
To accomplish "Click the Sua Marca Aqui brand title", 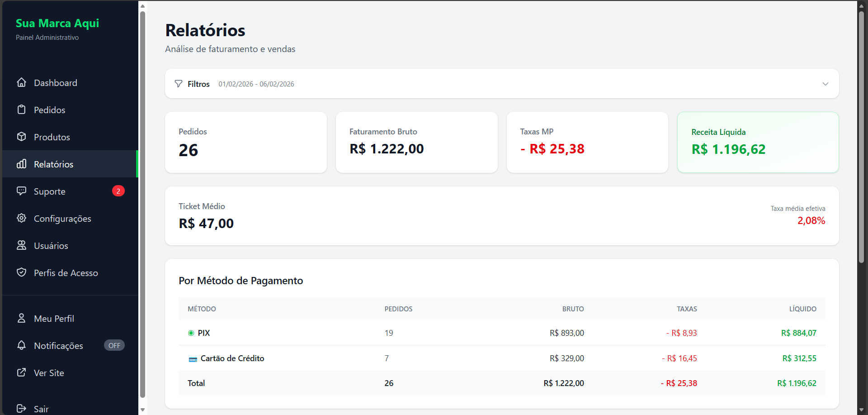I will coord(57,23).
